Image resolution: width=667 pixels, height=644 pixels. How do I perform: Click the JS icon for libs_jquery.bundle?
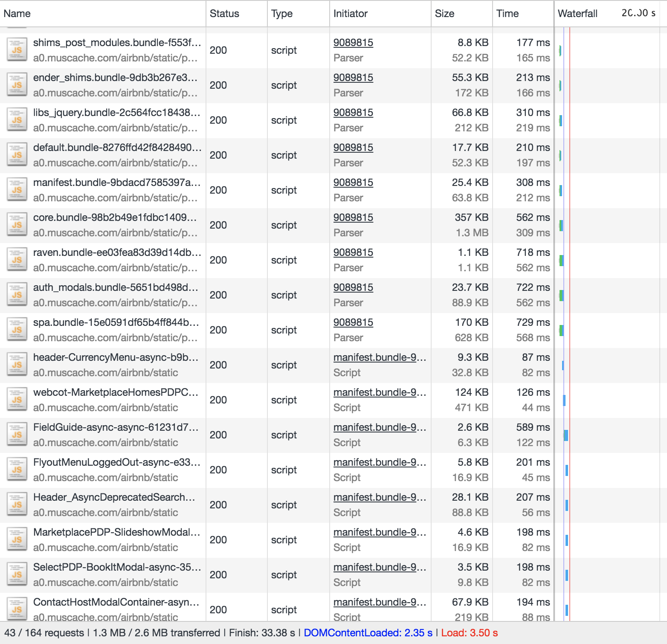[17, 120]
